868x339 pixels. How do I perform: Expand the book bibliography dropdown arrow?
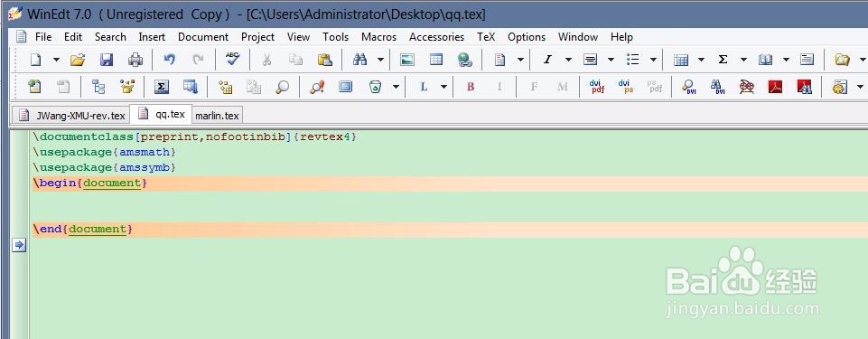pyautogui.click(x=786, y=60)
